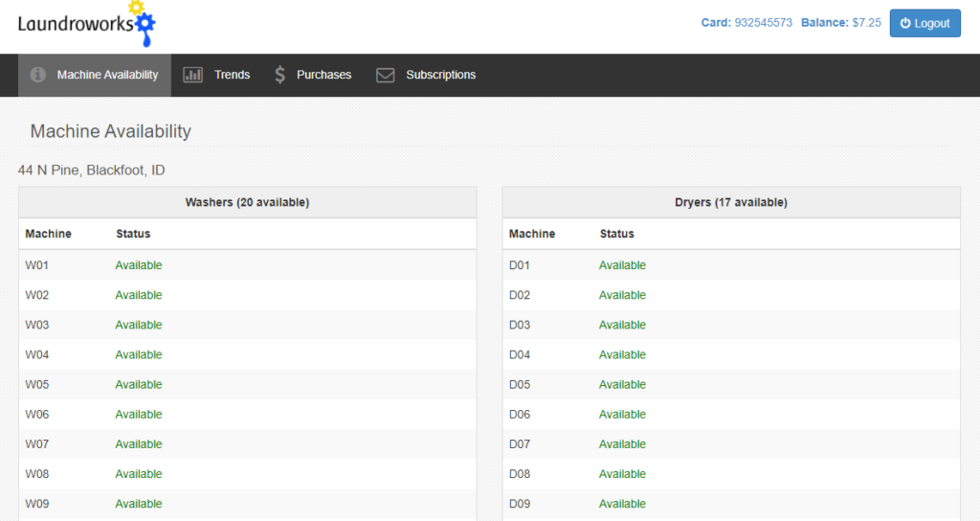The height and width of the screenshot is (521, 980).
Task: Click the Subscriptions envelope icon
Action: pyautogui.click(x=385, y=75)
